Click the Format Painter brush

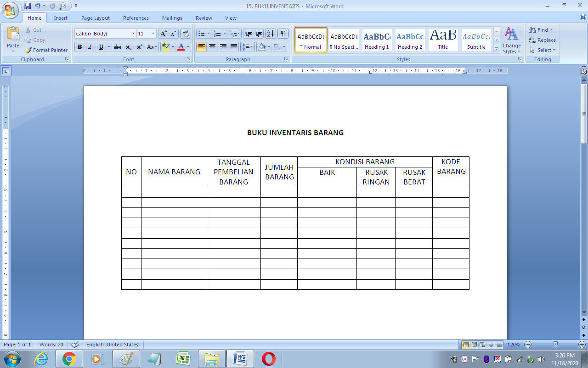click(28, 50)
